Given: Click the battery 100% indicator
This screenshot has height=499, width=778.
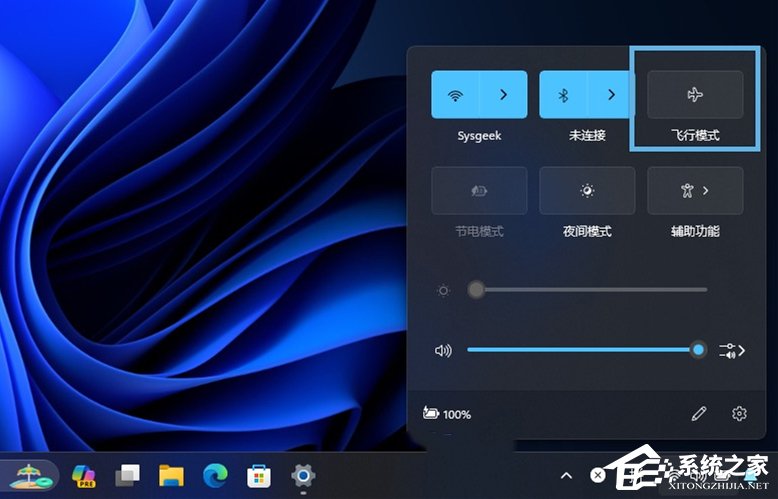Looking at the screenshot, I should tap(447, 414).
